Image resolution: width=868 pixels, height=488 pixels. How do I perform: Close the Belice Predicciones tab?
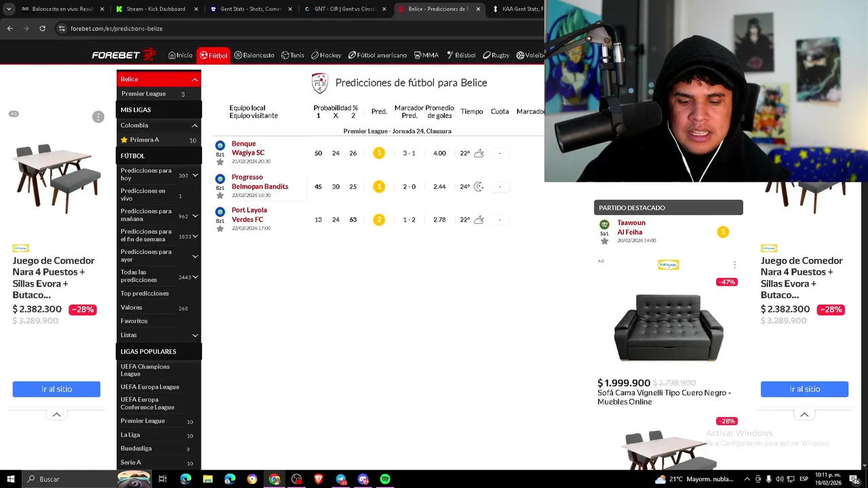477,9
